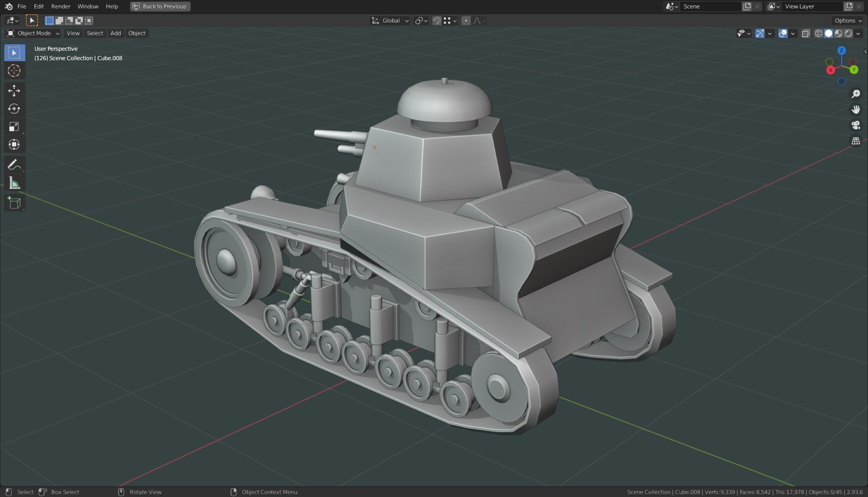Viewport: 868px width, 497px height.
Task: Open the viewport Object menu
Action: (x=137, y=33)
